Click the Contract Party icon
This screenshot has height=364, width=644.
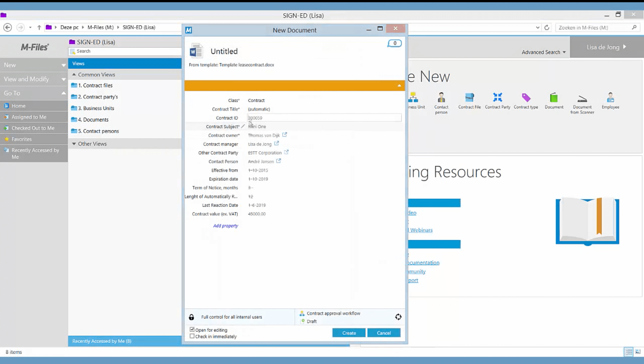(497, 97)
